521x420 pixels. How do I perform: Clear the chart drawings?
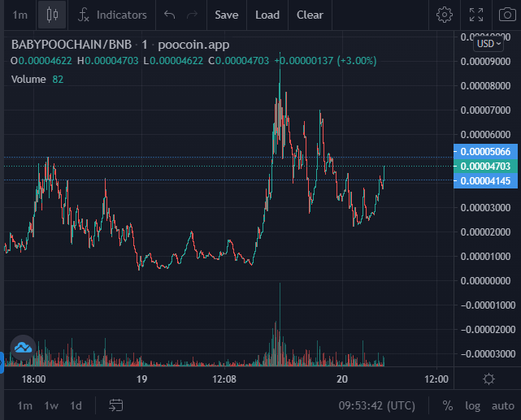tap(310, 15)
